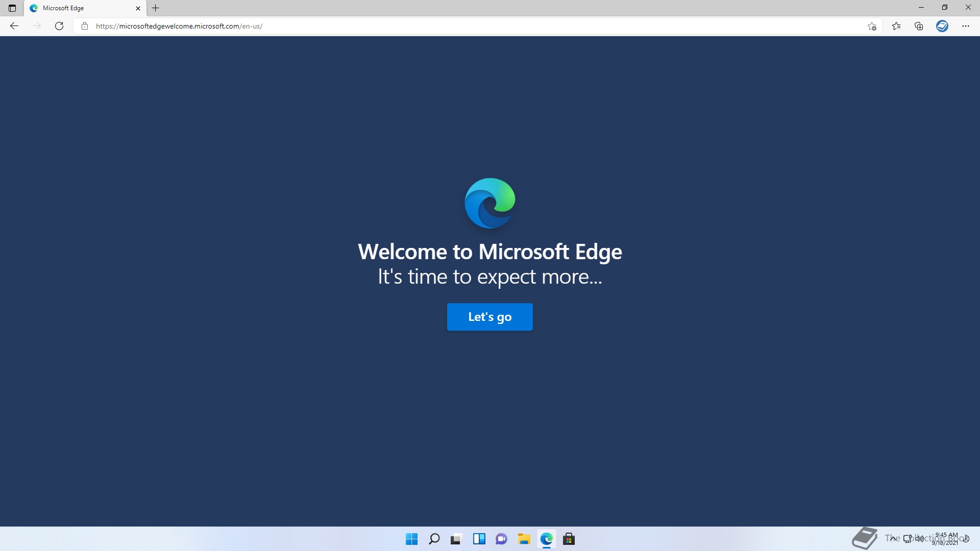Viewport: 980px width, 551px height.
Task: Open Microsoft Store from the taskbar
Action: [569, 539]
